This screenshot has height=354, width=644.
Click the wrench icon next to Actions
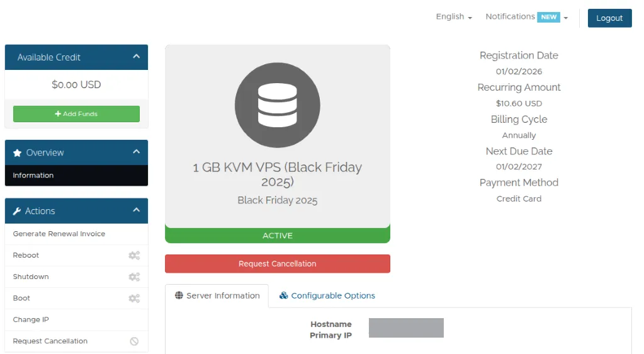(x=17, y=212)
